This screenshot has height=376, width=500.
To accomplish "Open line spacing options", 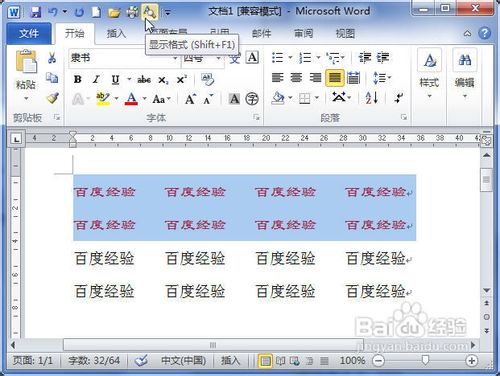I will pyautogui.click(x=382, y=78).
